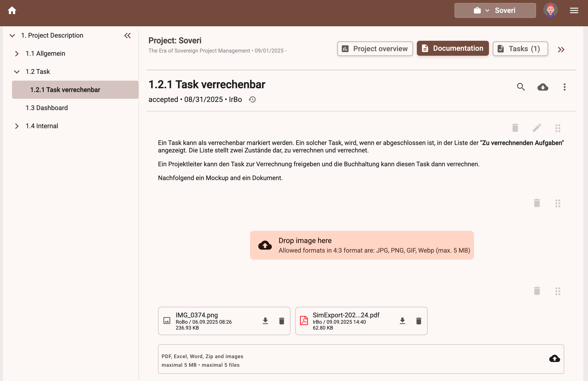Show the version history clock icon
Viewport: 588px width, 381px height.
point(252,99)
